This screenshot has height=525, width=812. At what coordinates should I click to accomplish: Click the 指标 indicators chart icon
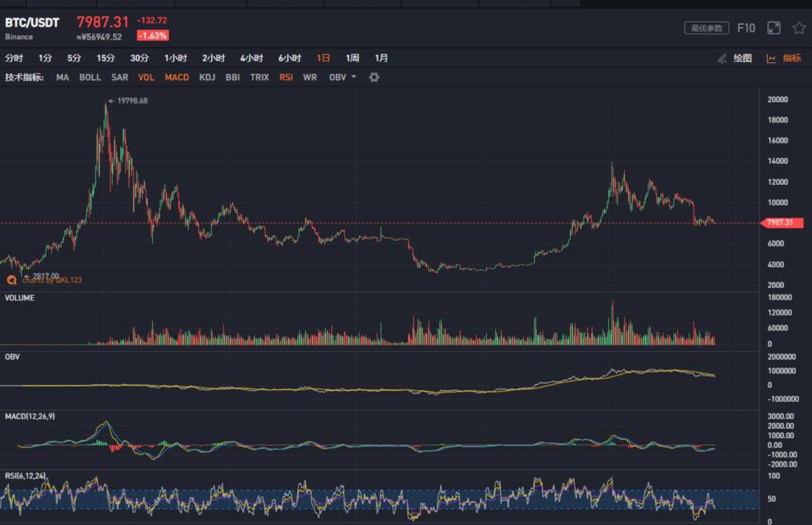click(x=771, y=58)
